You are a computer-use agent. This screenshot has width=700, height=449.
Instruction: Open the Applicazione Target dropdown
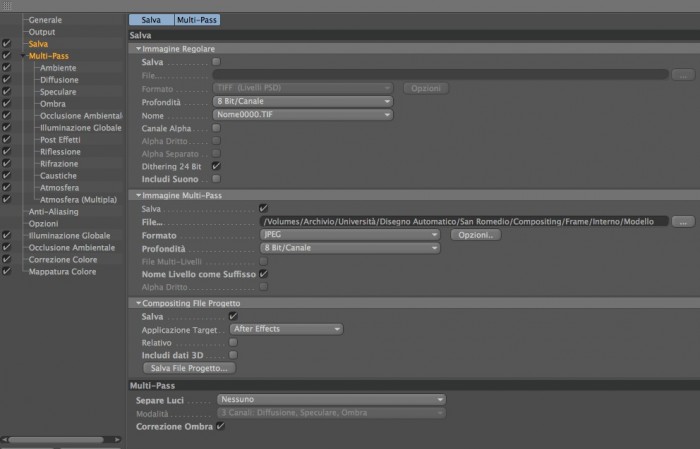(x=287, y=329)
